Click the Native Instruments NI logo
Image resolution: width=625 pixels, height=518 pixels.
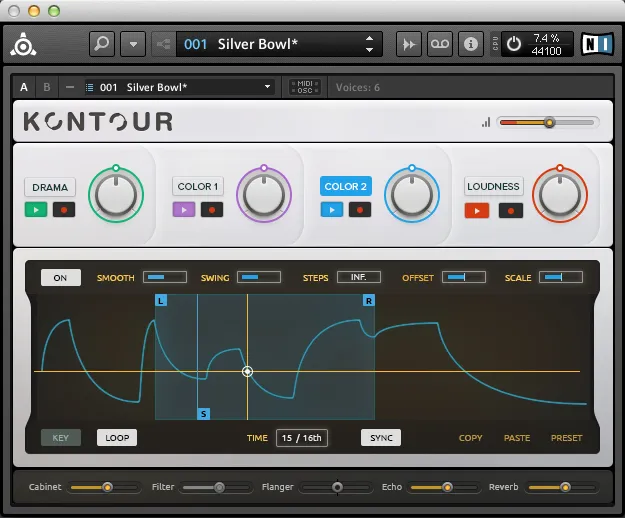click(x=597, y=44)
